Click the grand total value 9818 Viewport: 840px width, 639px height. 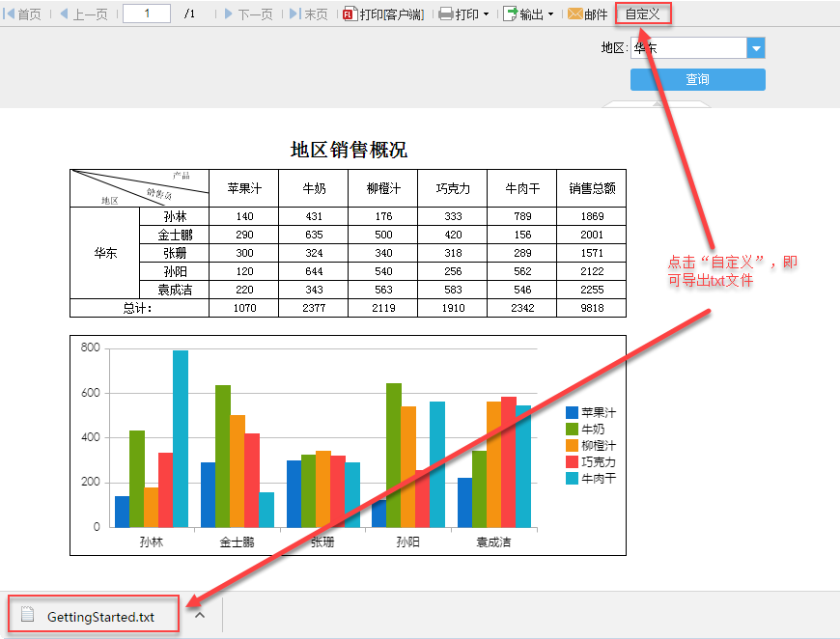[x=592, y=308]
